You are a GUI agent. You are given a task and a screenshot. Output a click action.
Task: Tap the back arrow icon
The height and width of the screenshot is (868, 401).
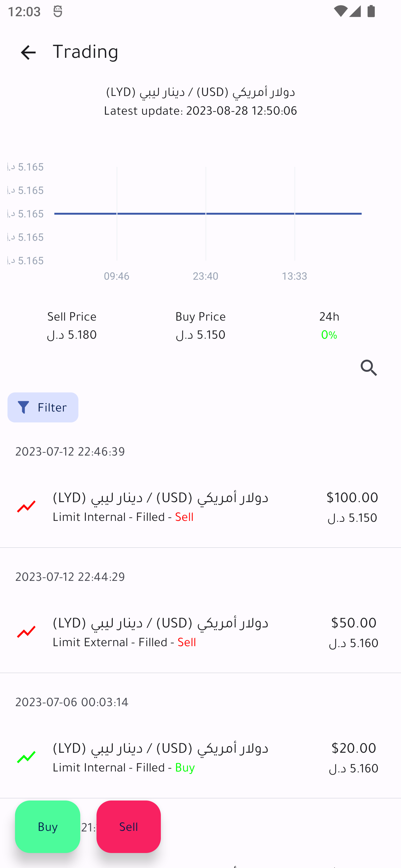28,52
